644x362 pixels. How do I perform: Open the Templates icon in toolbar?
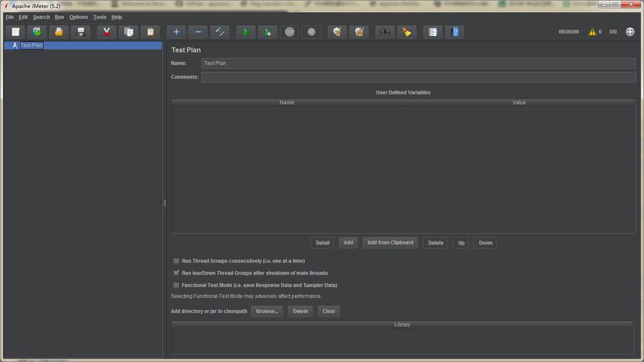[37, 32]
